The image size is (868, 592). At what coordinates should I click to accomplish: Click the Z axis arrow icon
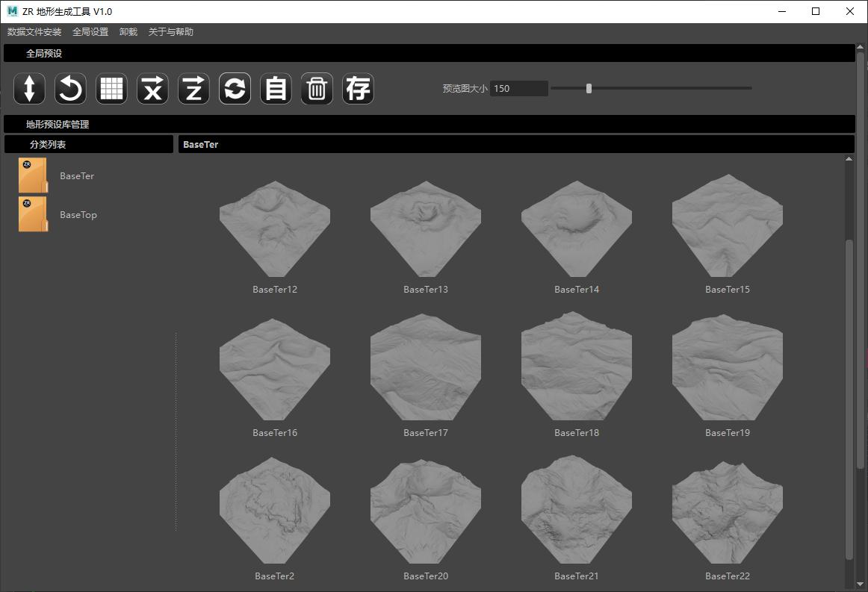click(193, 89)
